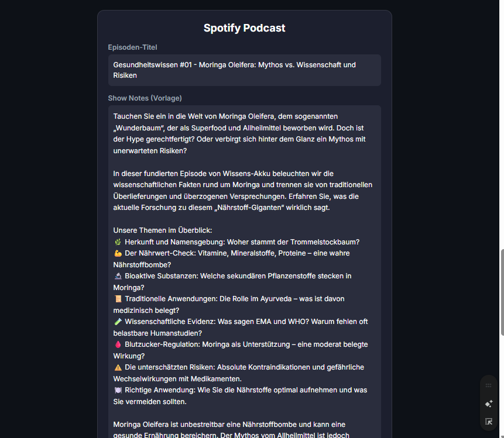Click the flexed arm emoji before Nährwert-Check

point(118,253)
